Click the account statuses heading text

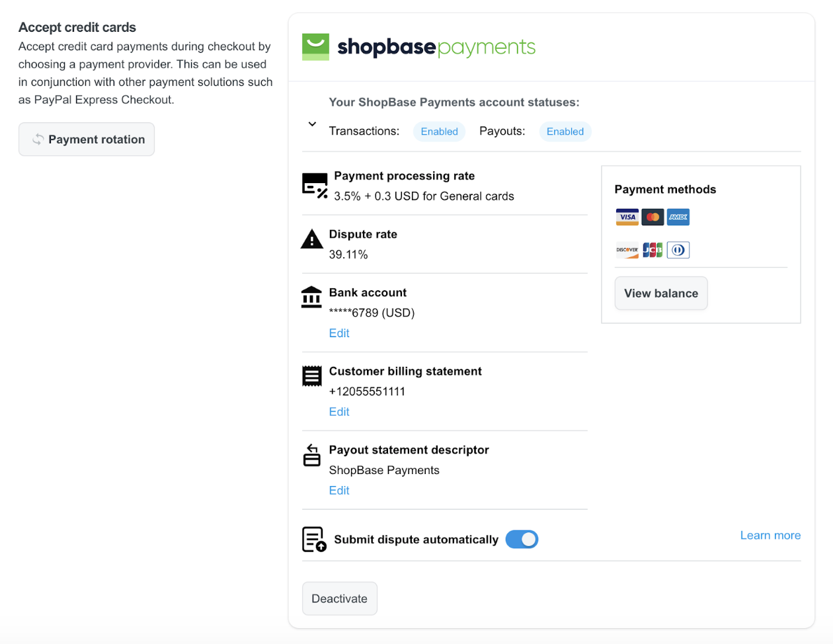tap(454, 102)
